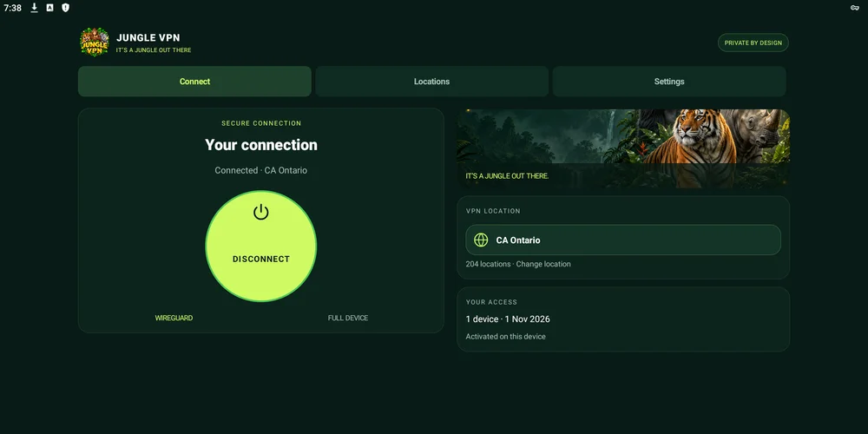Switch to the Connect tab
868x434 pixels.
point(194,82)
